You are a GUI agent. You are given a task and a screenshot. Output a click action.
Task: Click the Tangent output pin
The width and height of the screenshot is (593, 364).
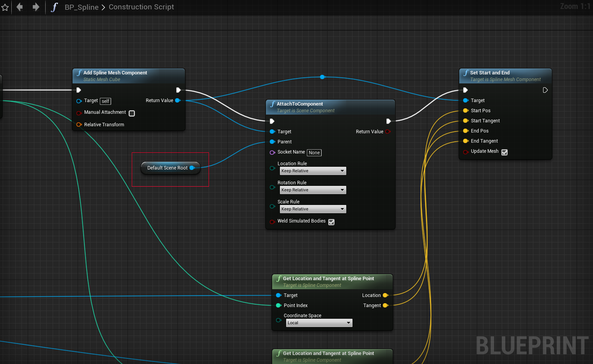click(386, 306)
